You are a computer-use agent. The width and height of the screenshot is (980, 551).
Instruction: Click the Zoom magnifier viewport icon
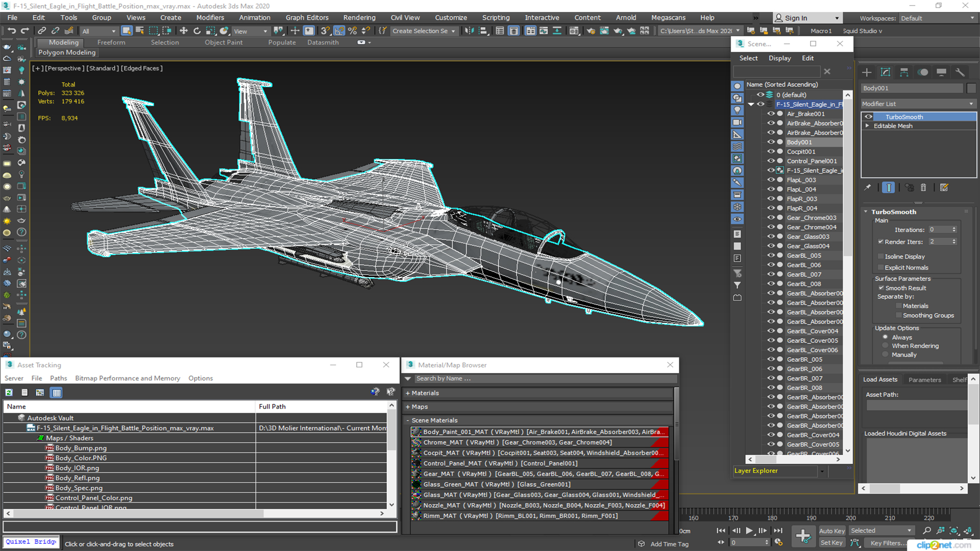(x=927, y=531)
